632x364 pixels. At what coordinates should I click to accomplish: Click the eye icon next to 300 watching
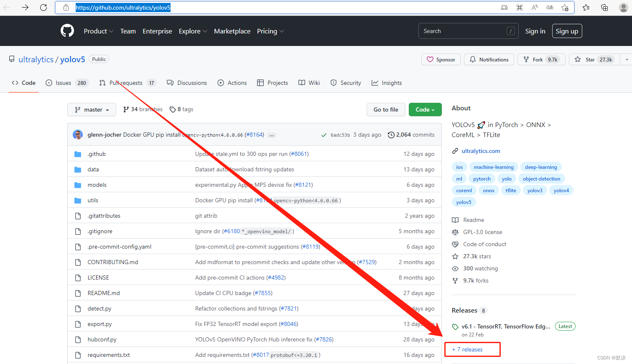(x=455, y=268)
